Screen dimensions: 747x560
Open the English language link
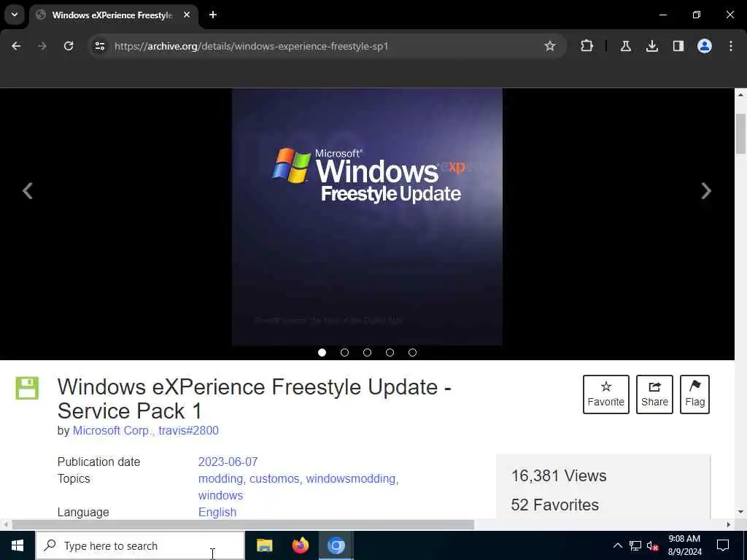(217, 513)
